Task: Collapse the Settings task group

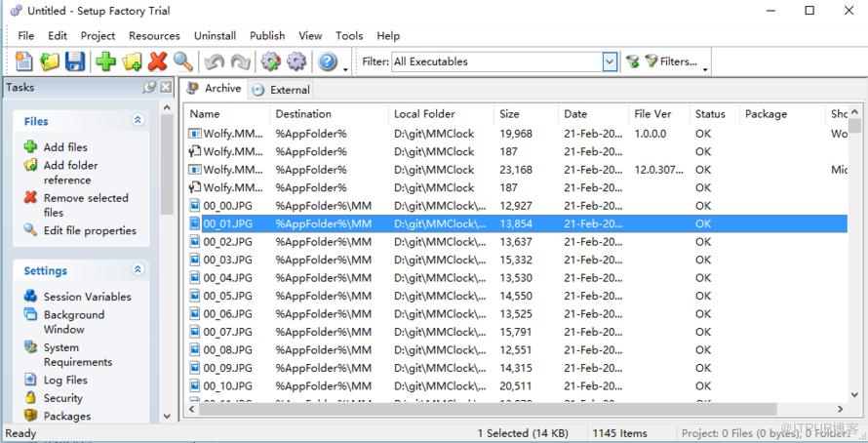Action: (x=138, y=269)
